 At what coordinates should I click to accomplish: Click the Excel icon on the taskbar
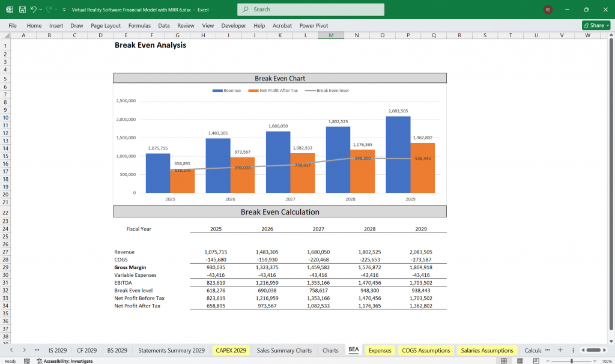tap(8, 9)
